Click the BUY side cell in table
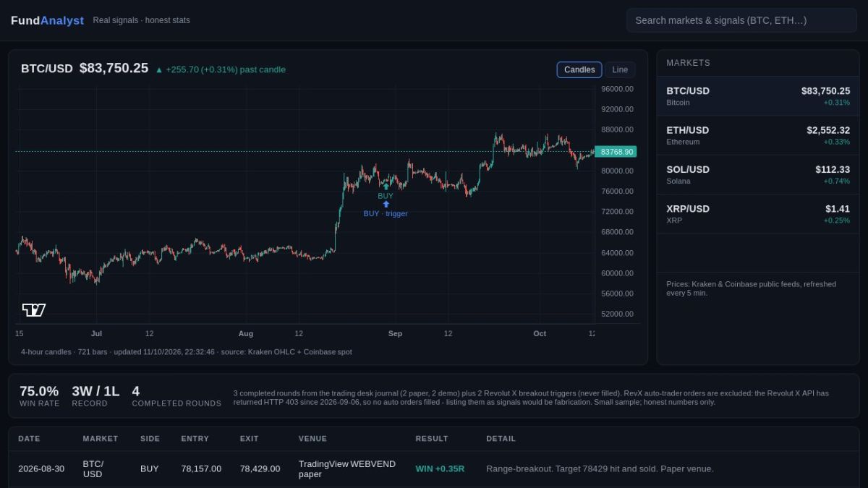Screen dimensions: 868x488 point(150,468)
